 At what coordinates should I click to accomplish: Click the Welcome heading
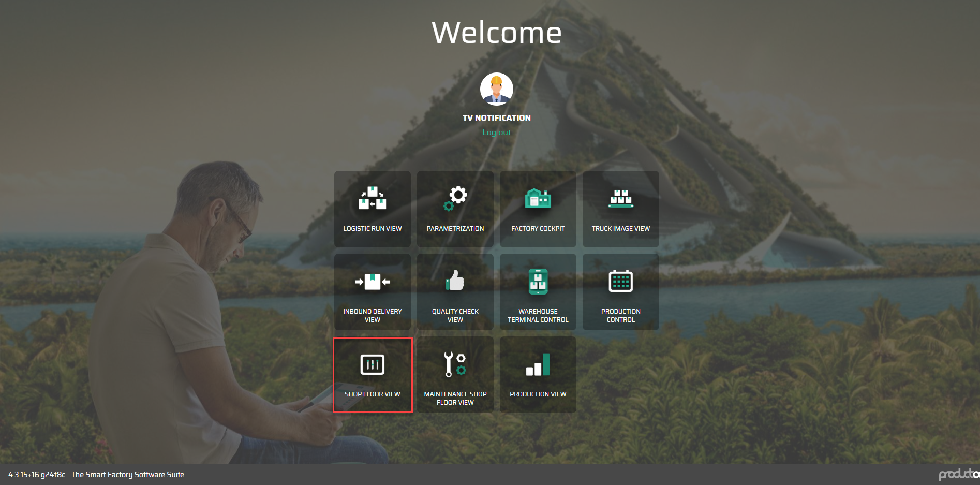496,33
